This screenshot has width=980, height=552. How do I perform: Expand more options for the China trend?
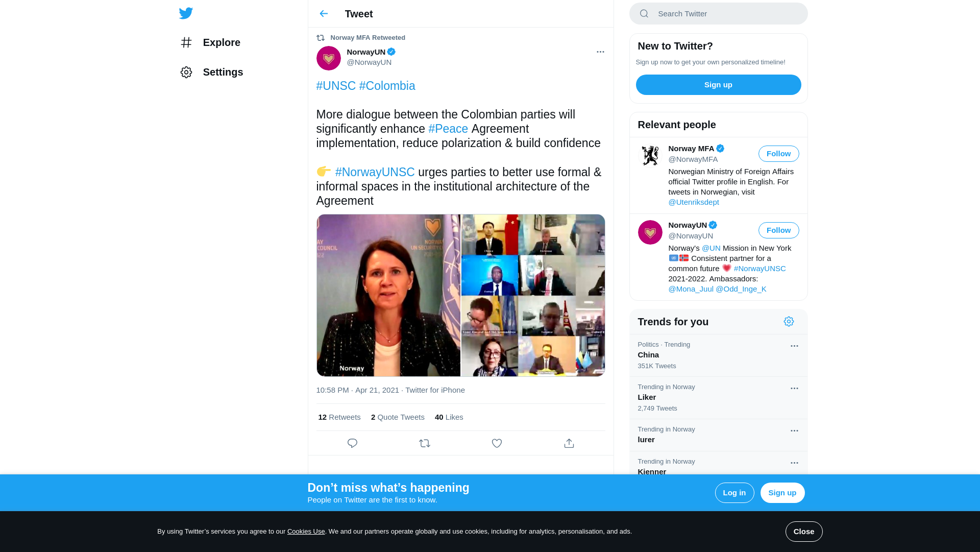click(x=794, y=346)
